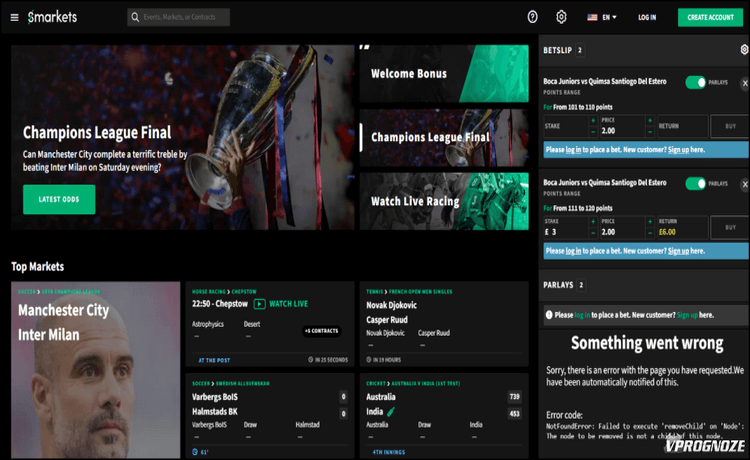This screenshot has width=750, height=460.
Task: Click FRENCH OPEN MEN SINGLES breadcrumb
Action: pos(420,292)
